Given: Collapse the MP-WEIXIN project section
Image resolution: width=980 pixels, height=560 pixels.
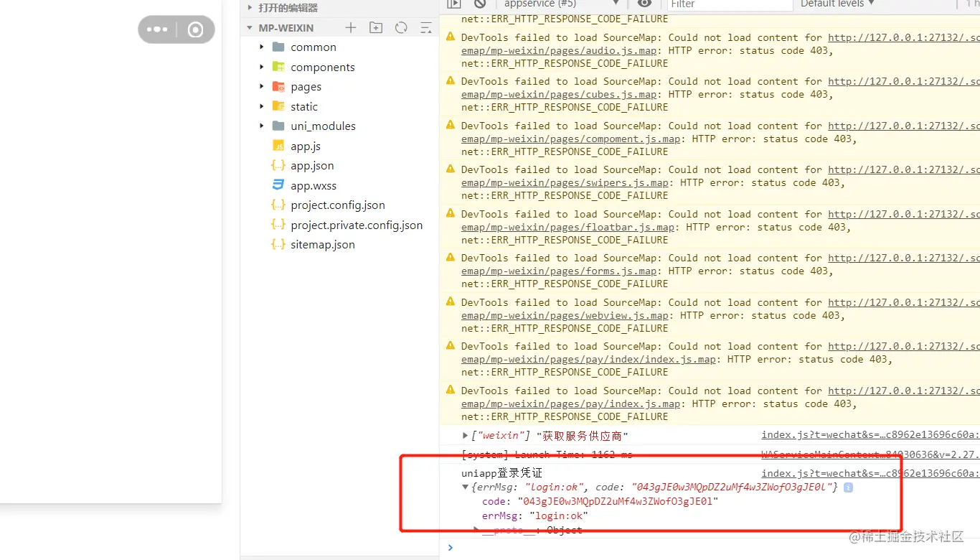Looking at the screenshot, I should pos(250,28).
